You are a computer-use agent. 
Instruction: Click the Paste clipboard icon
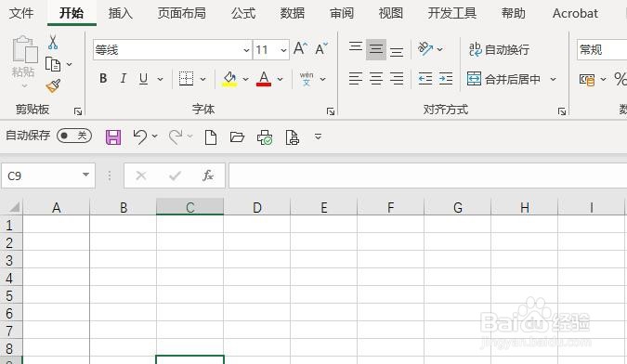(25, 49)
